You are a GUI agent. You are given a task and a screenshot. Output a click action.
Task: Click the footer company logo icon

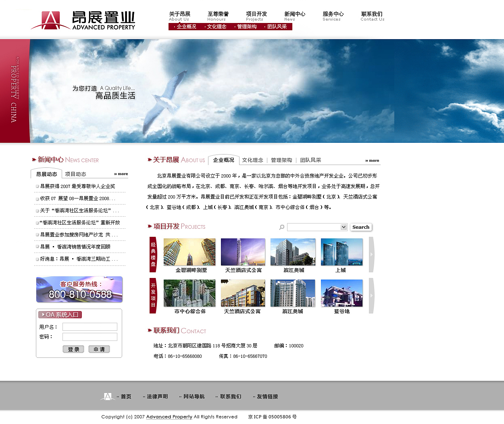pos(107,396)
